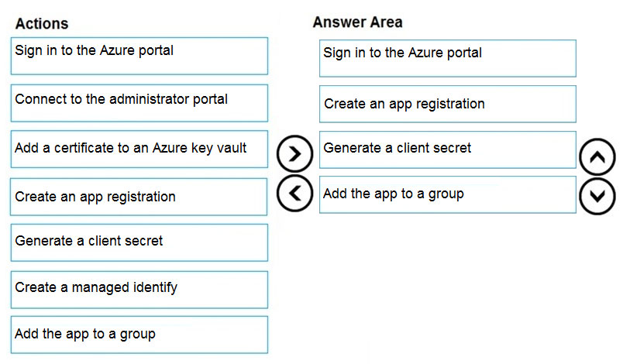Select 'Connect to the administrator portal' action

pos(139,103)
